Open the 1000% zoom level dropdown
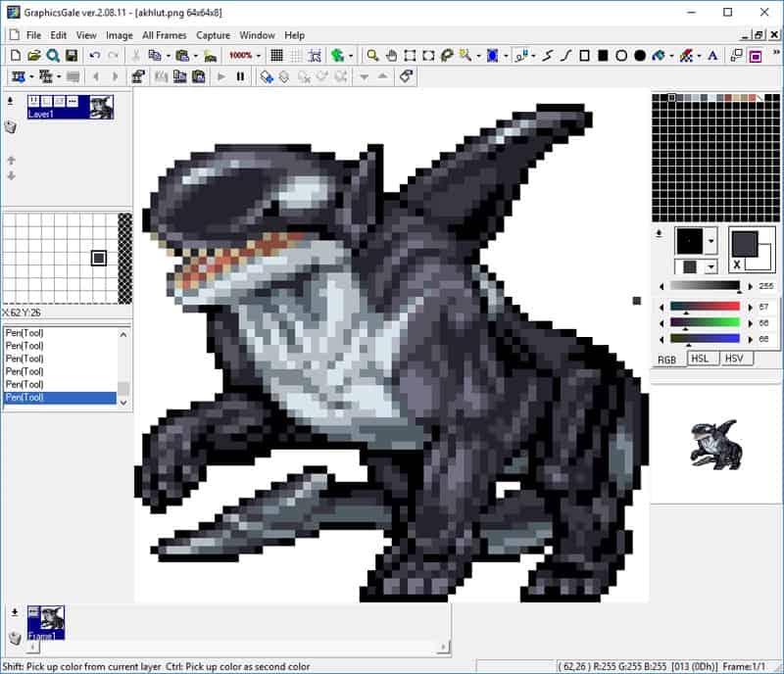The width and height of the screenshot is (784, 674). tap(259, 56)
